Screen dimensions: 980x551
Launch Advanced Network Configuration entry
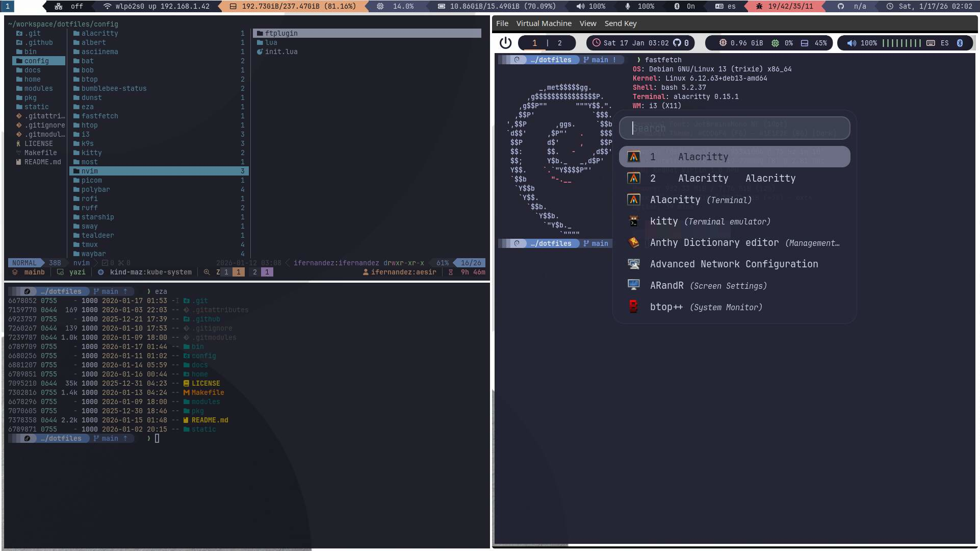pos(734,264)
